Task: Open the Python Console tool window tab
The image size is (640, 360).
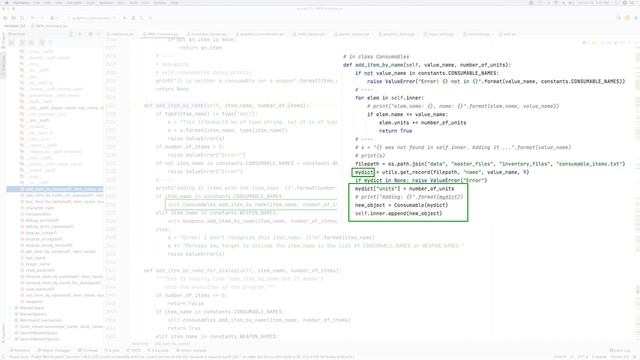Action: [191, 351]
